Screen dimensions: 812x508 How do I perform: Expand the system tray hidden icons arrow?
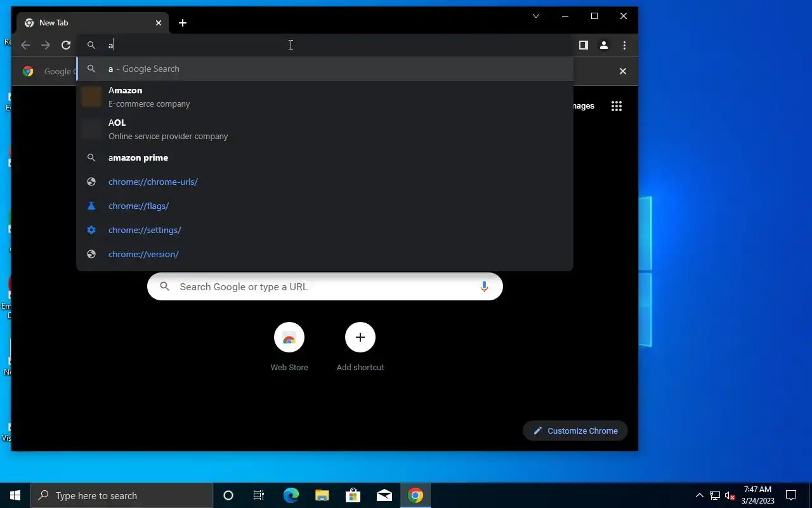(x=699, y=495)
